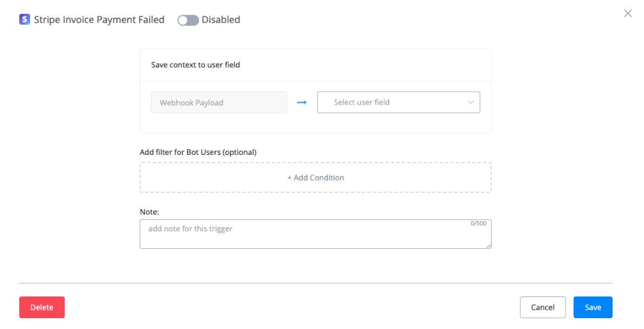644x329 pixels.
Task: Close the trigger settings dialog
Action: pos(628,13)
